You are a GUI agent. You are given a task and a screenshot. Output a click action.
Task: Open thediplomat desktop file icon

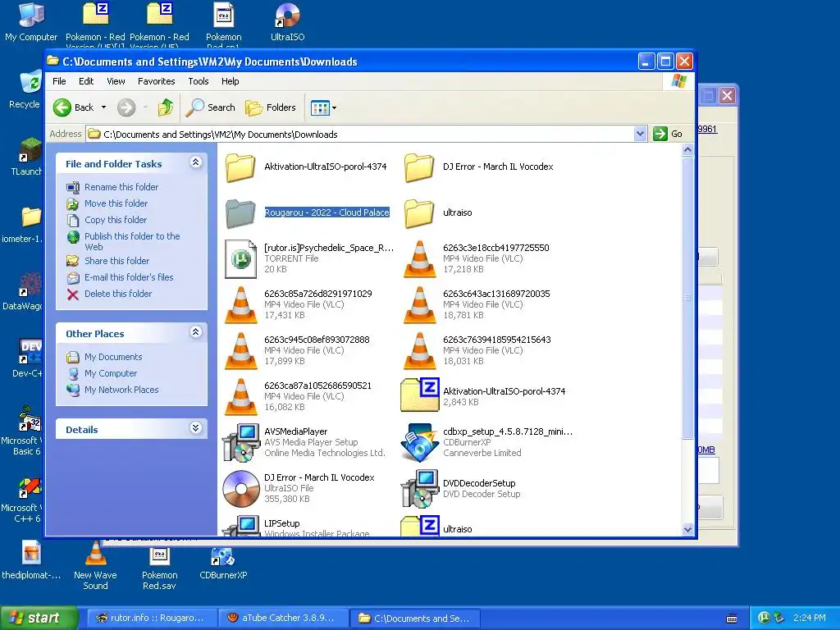(x=31, y=560)
